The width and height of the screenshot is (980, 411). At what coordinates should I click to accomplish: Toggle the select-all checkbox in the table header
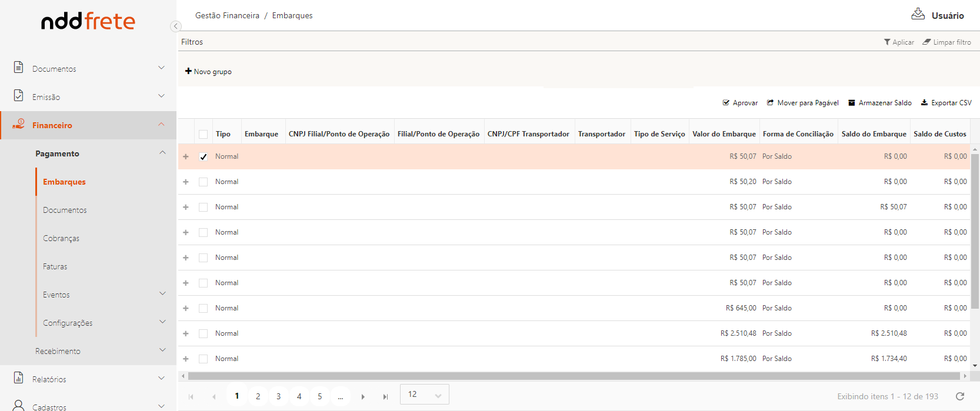click(204, 135)
